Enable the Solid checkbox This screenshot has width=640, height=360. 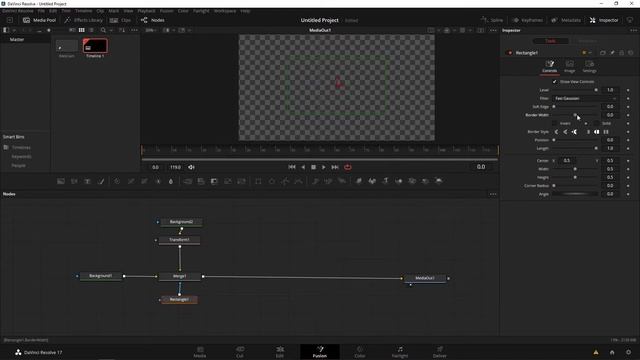pos(596,123)
